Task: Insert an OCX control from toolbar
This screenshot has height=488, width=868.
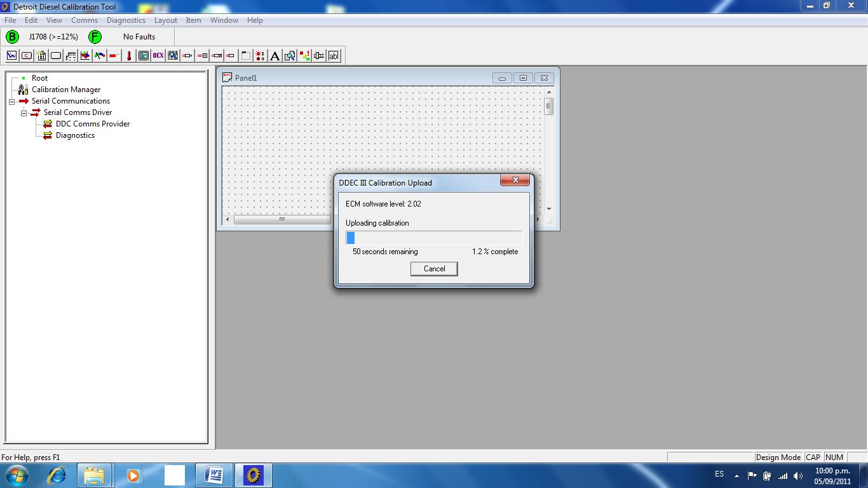Action: [x=158, y=56]
